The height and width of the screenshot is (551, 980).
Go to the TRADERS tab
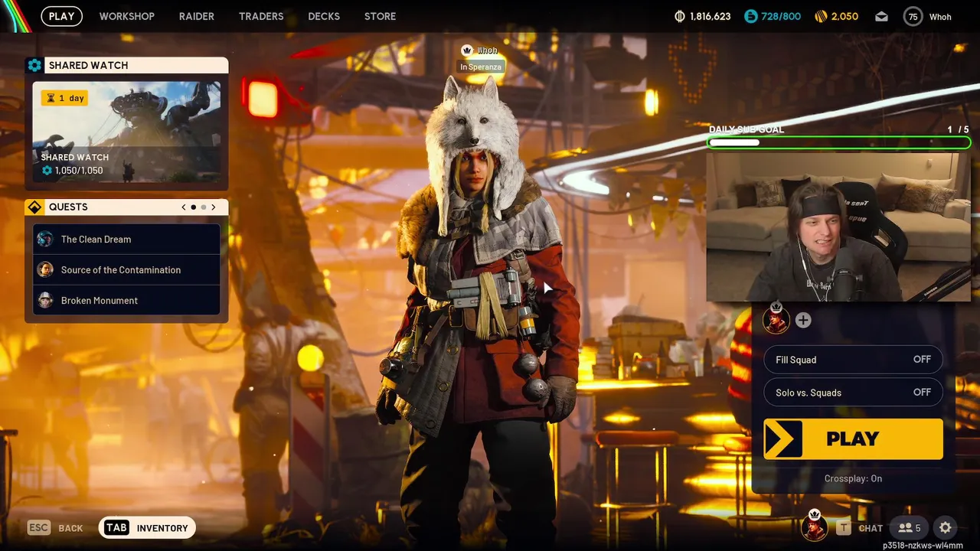[x=261, y=16]
